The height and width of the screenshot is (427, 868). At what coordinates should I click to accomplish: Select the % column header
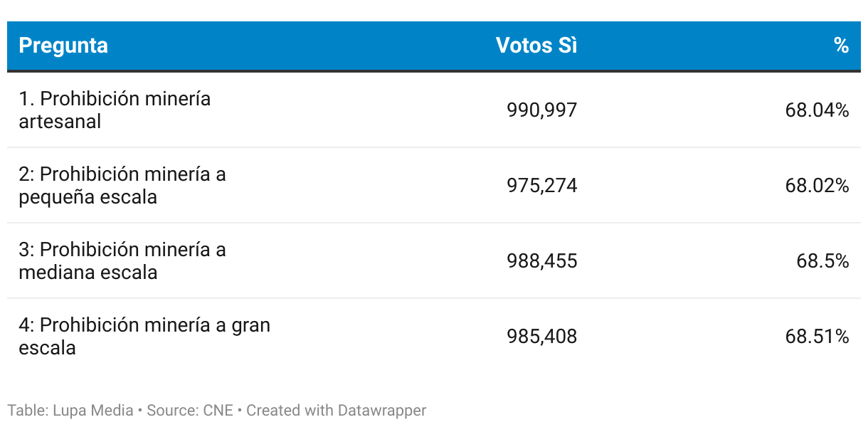click(841, 46)
